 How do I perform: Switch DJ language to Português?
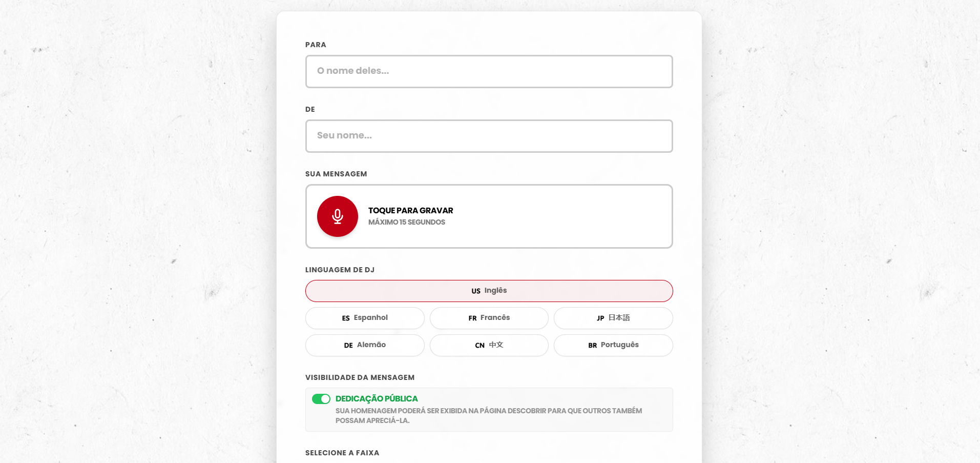click(613, 345)
